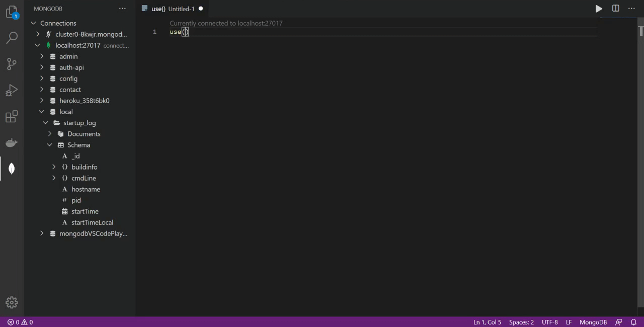Expand the auth-api database
Image resolution: width=644 pixels, height=327 pixels.
click(x=42, y=67)
